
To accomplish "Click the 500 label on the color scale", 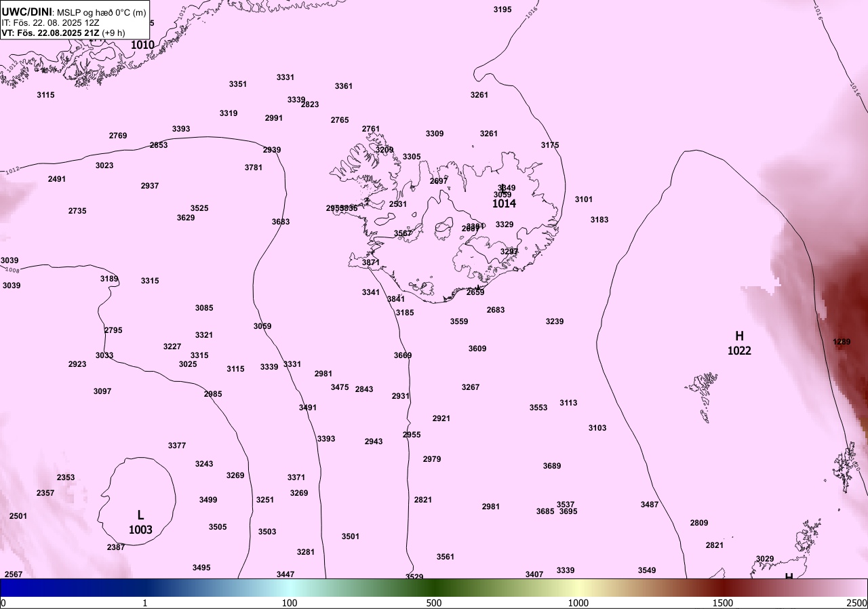I will click(x=434, y=603).
